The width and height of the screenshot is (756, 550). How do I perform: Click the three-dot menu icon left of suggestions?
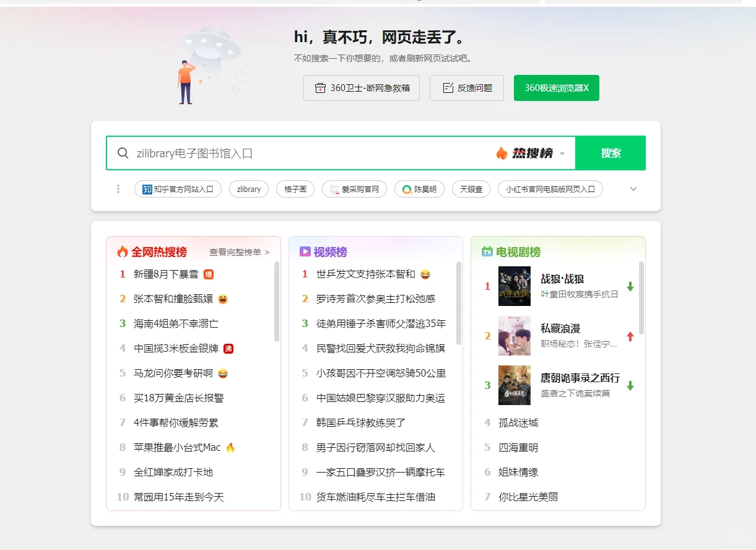(x=118, y=189)
